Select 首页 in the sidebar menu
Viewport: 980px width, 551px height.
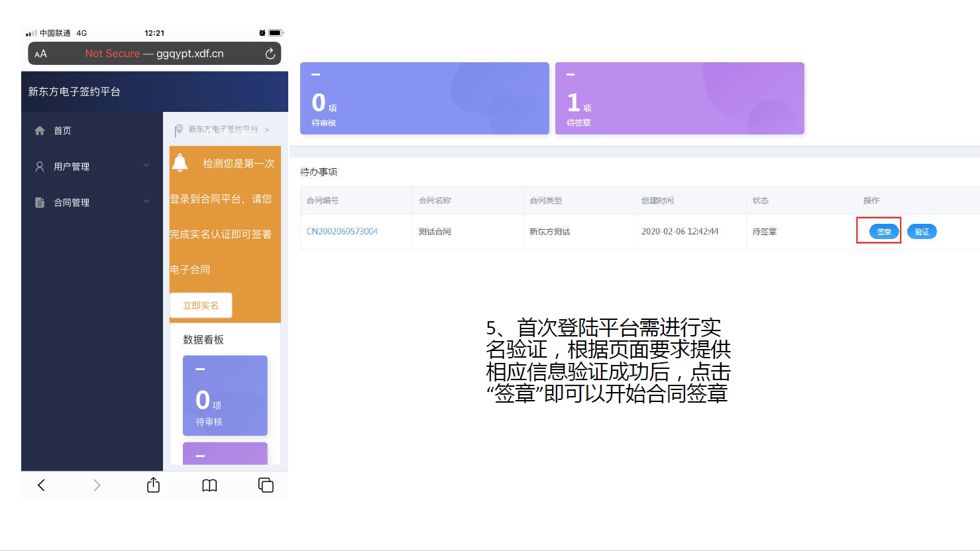63,130
